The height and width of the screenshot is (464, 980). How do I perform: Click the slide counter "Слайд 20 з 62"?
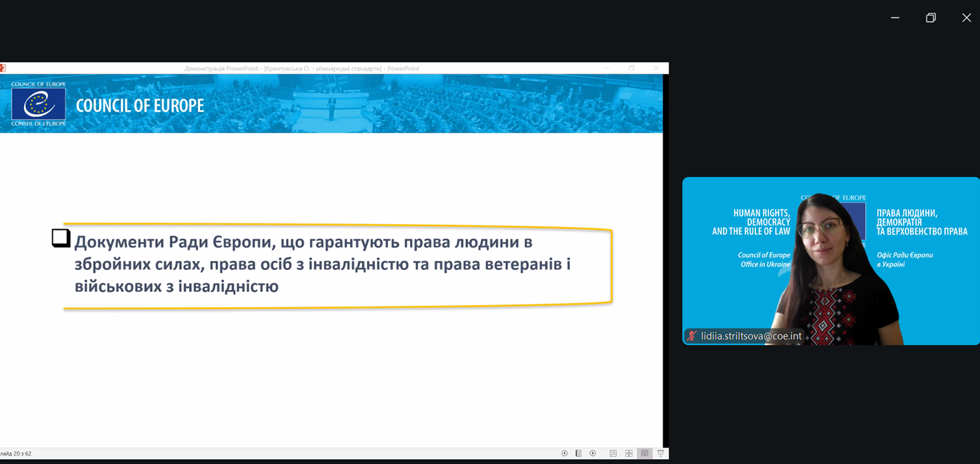15,453
